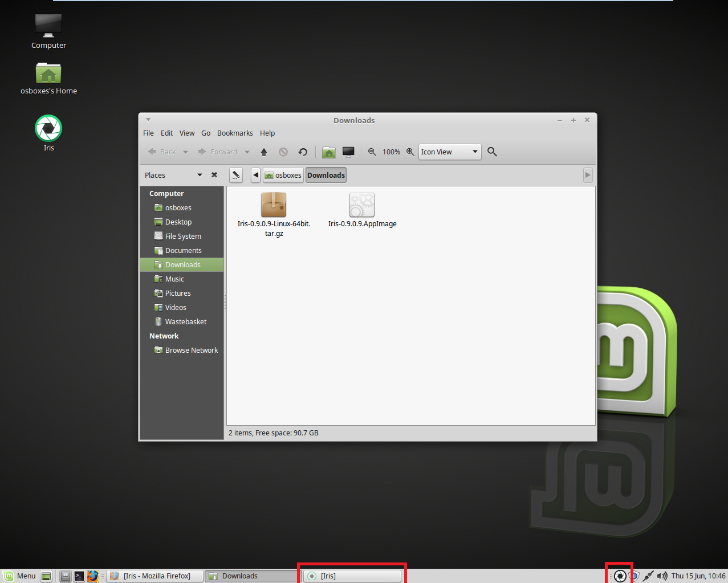Open the Iris desktop shortcut icon
Image resolution: width=728 pixels, height=583 pixels.
pos(48,129)
